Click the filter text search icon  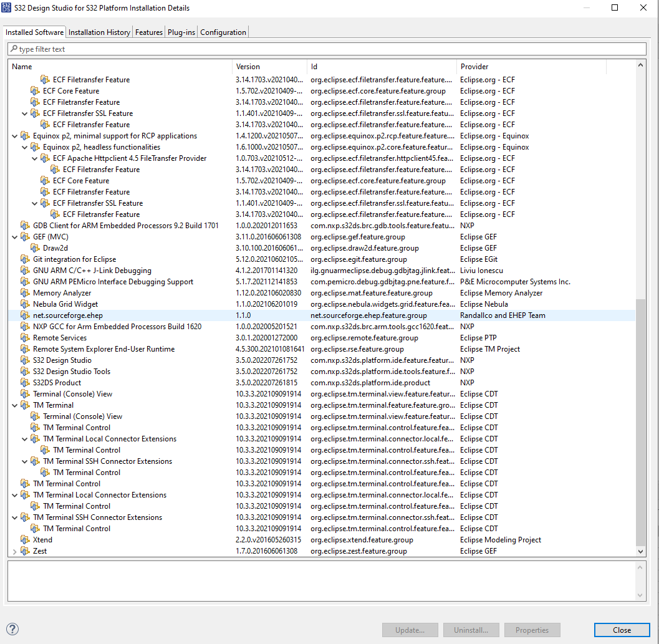tap(14, 49)
